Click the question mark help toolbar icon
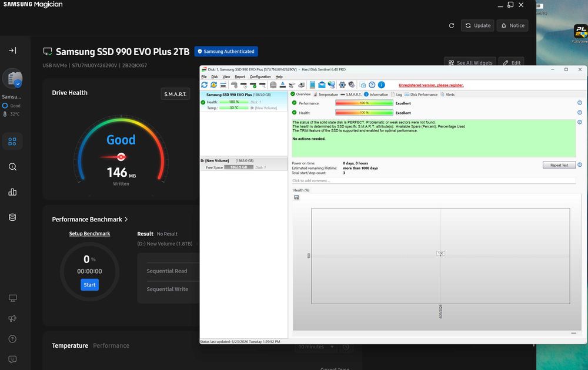The height and width of the screenshot is (370, 588). (372, 85)
